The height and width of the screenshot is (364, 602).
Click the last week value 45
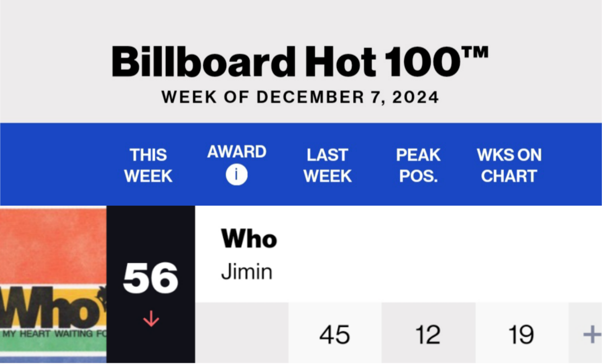(x=335, y=335)
